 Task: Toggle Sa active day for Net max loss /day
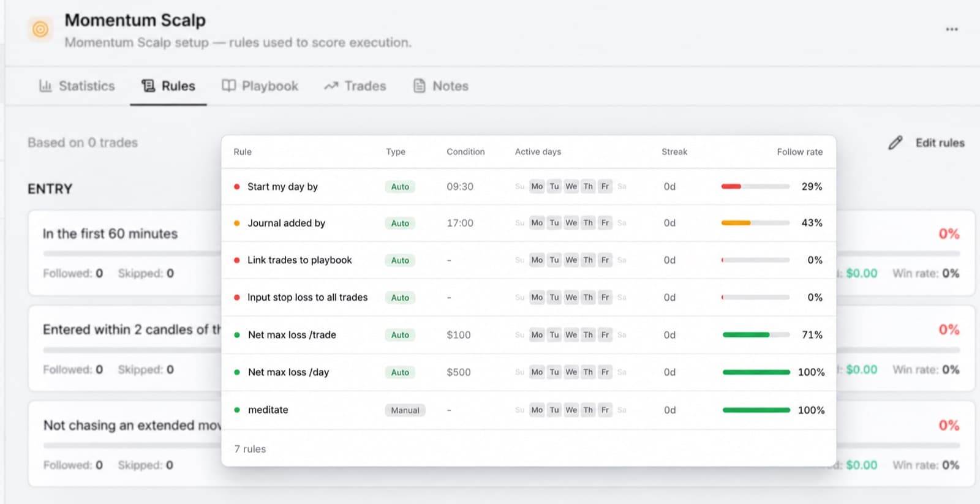[622, 372]
